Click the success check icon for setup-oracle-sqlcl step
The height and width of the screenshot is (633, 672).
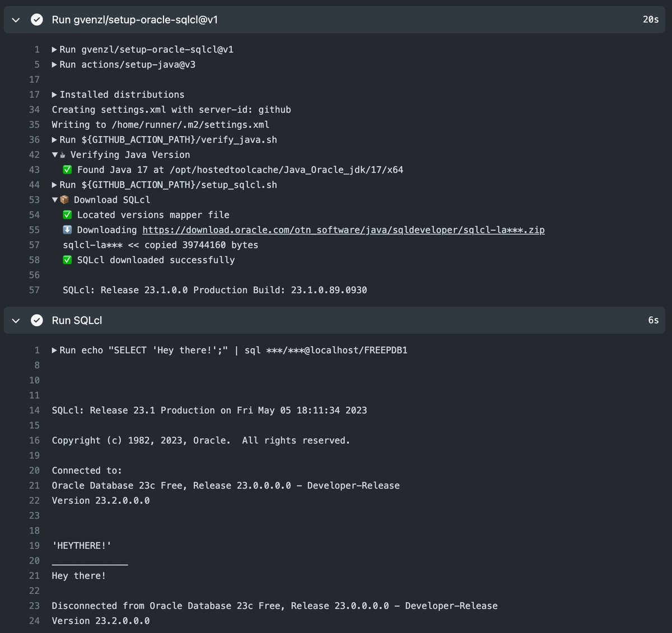click(37, 20)
